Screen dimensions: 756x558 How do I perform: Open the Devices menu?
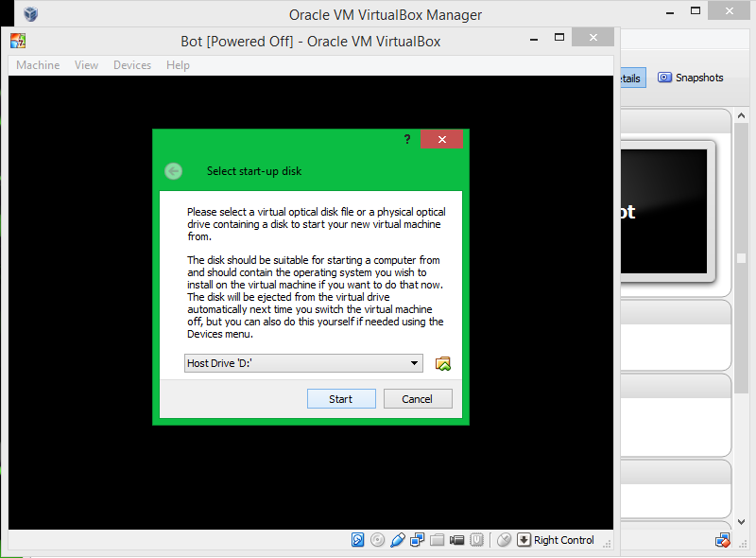click(x=132, y=65)
